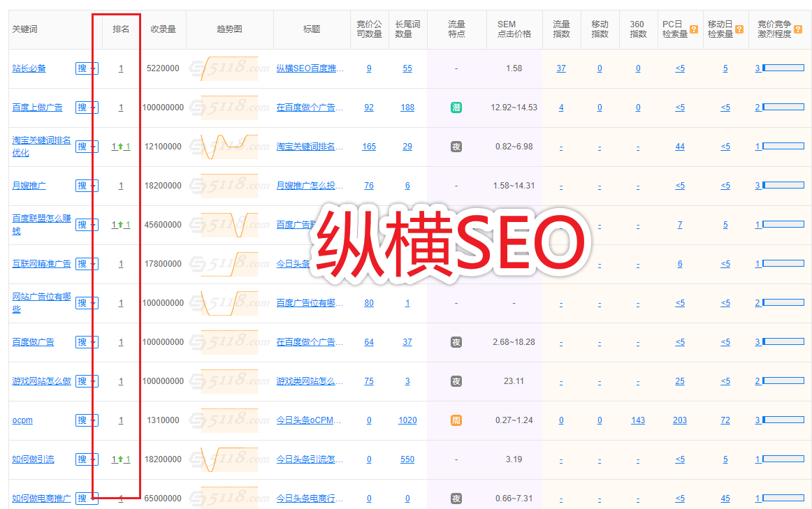
Task: Click the 周 badge on the ocpm row
Action: [x=456, y=420]
